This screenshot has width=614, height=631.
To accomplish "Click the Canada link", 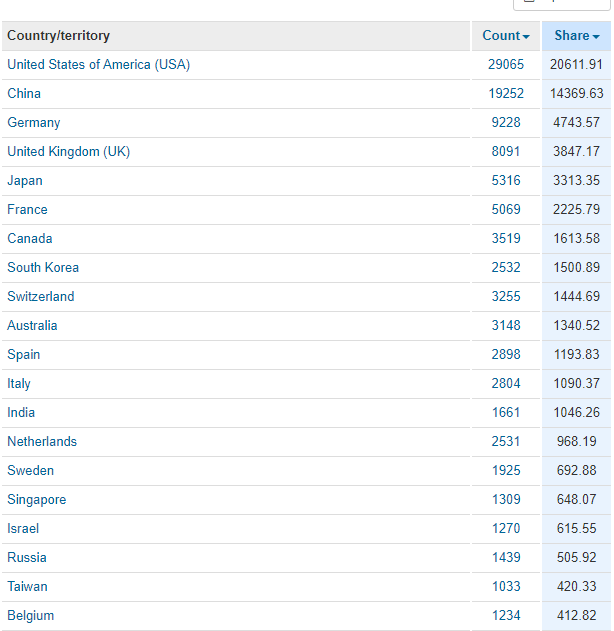I will 30,239.
